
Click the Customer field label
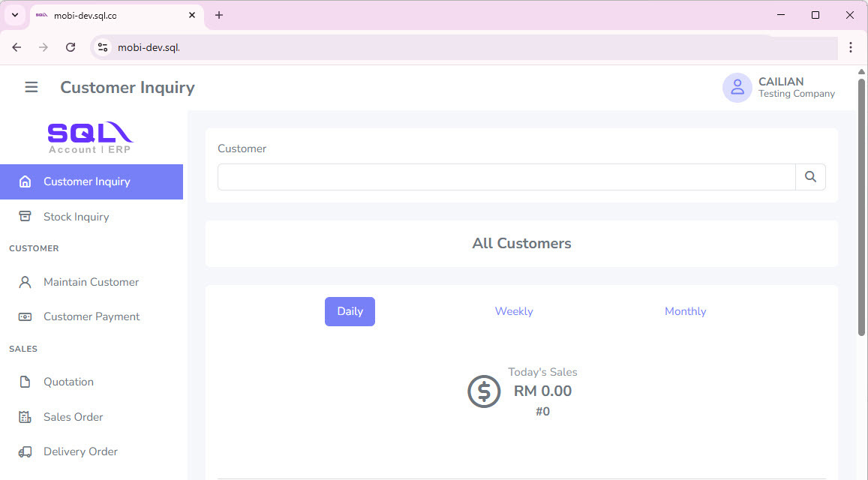242,148
